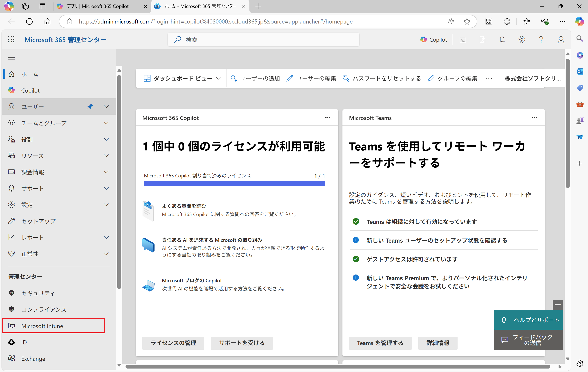The height and width of the screenshot is (372, 588).
Task: Open admin center settings gear
Action: tap(522, 39)
